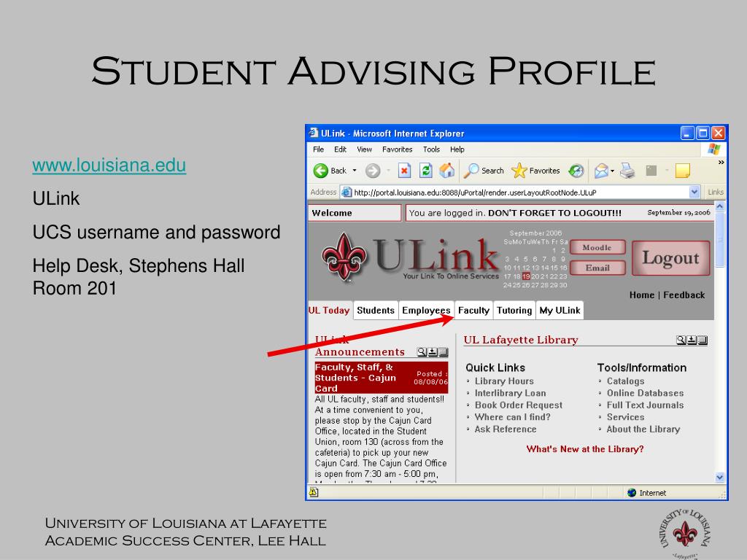
Task: Click the Home link in the portal header
Action: (x=642, y=295)
